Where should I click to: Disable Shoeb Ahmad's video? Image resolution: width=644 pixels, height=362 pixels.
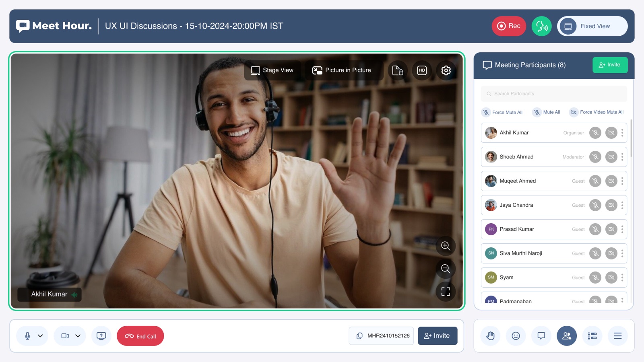[611, 157]
